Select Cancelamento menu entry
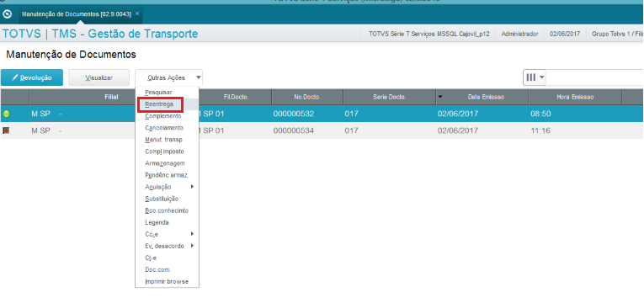 tap(164, 128)
